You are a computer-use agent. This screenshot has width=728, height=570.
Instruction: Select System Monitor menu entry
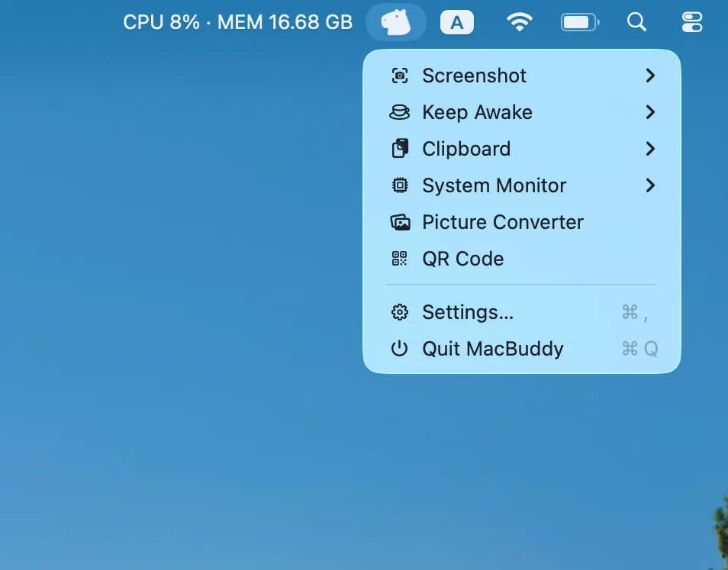(522, 185)
